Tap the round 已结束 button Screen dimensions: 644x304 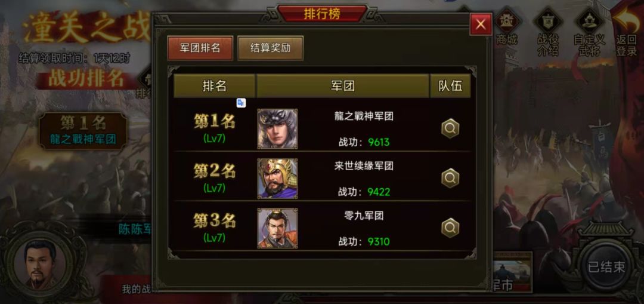pos(606,267)
